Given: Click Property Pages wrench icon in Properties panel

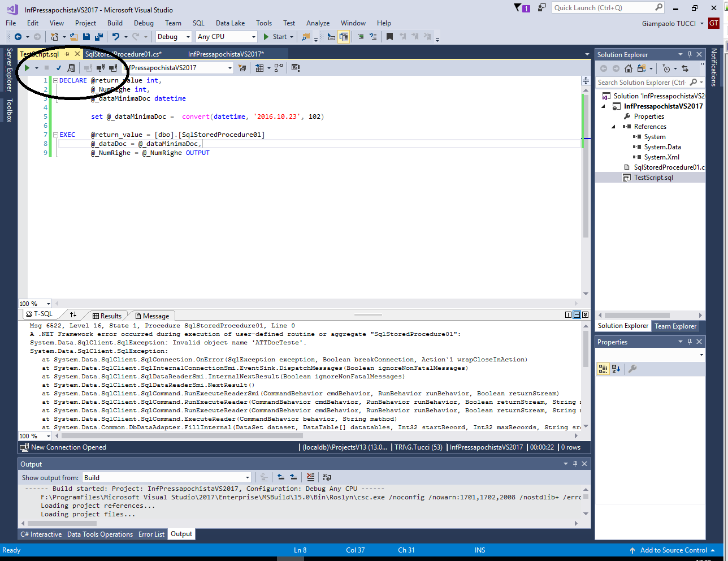Looking at the screenshot, I should [x=632, y=369].
